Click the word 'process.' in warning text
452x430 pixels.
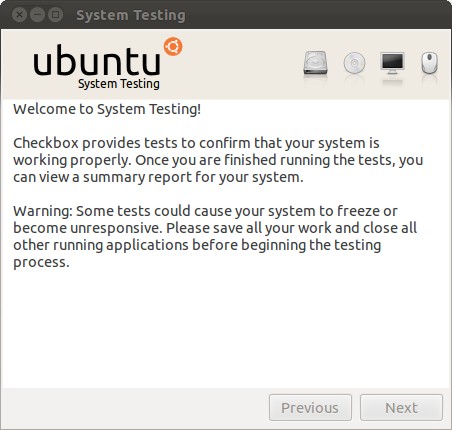(x=41, y=262)
